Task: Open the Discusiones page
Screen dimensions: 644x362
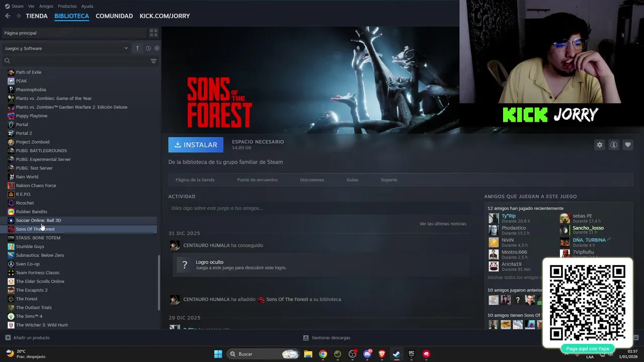Action: pyautogui.click(x=312, y=180)
